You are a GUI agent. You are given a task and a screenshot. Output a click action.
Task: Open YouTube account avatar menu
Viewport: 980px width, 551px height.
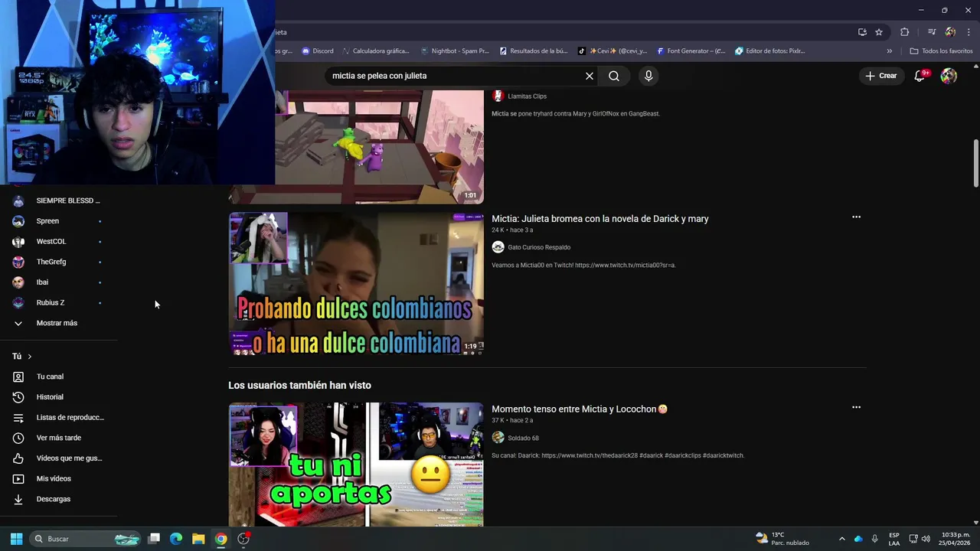pyautogui.click(x=949, y=76)
